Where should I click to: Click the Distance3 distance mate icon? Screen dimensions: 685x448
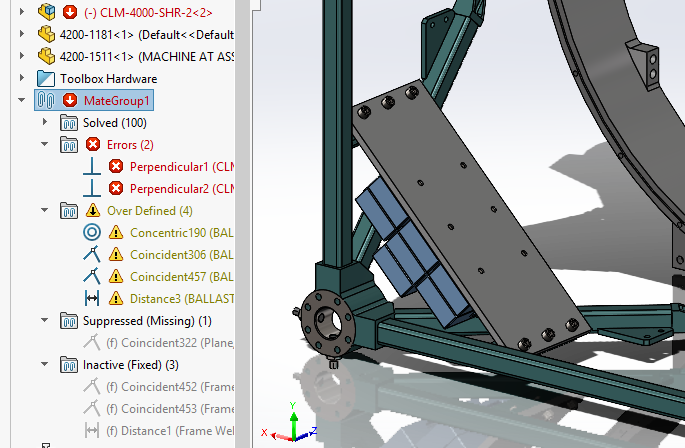click(91, 298)
